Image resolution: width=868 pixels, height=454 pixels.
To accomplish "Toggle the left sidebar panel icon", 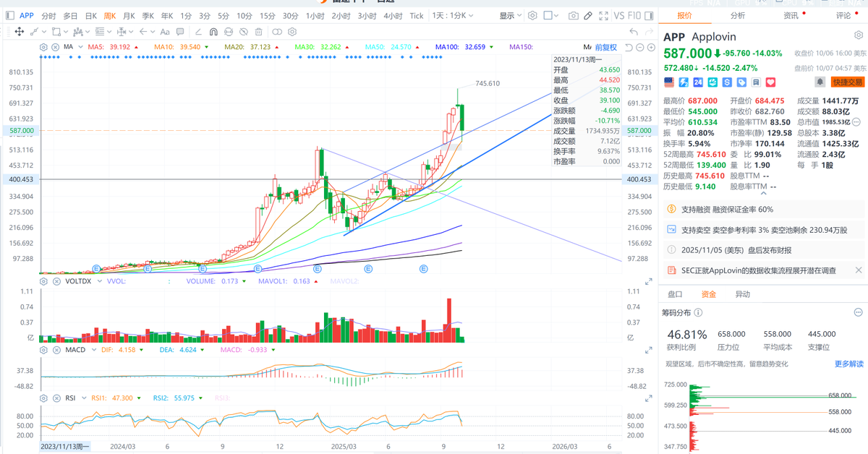I will coord(9,15).
